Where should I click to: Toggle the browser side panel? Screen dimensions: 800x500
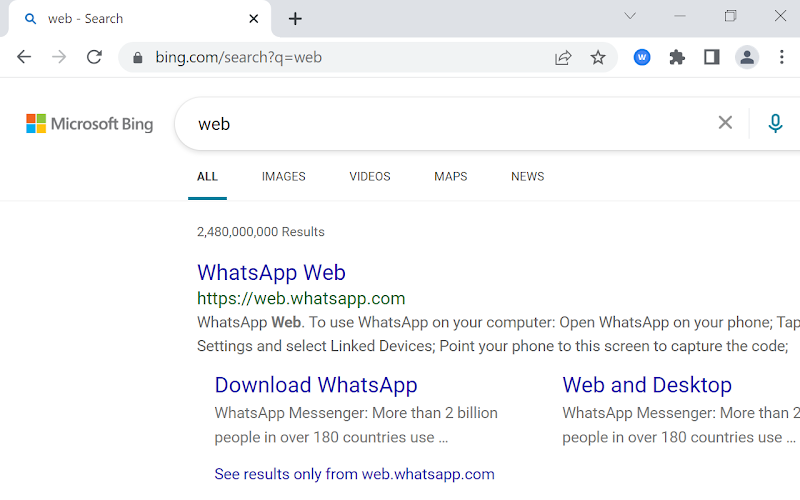pos(712,57)
